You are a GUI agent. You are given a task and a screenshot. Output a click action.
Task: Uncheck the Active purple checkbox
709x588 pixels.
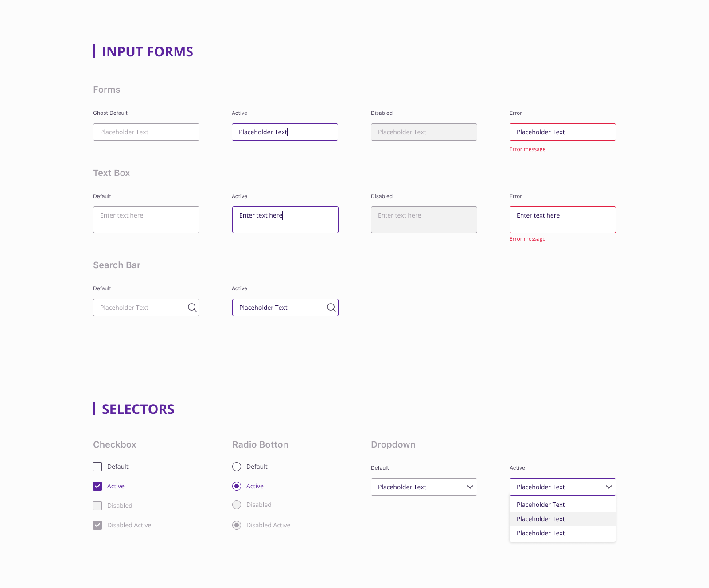(97, 486)
